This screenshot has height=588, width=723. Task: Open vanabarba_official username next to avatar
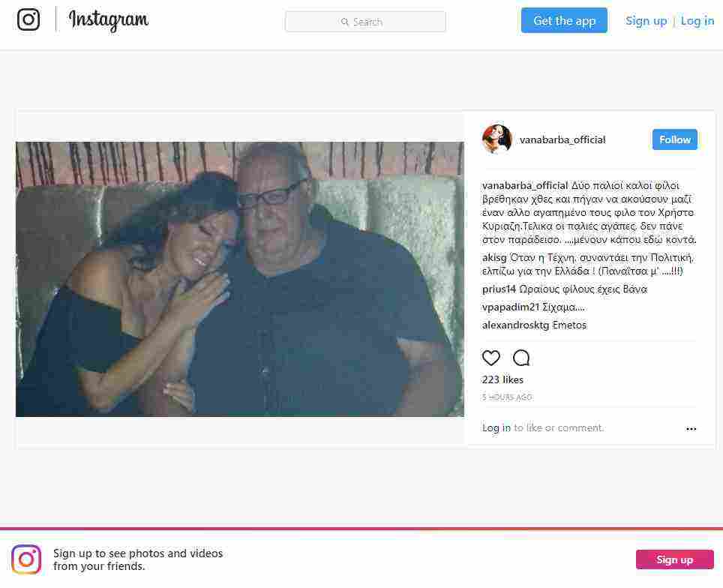coord(562,139)
